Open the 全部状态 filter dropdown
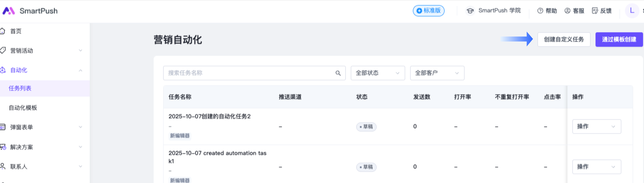 378,73
